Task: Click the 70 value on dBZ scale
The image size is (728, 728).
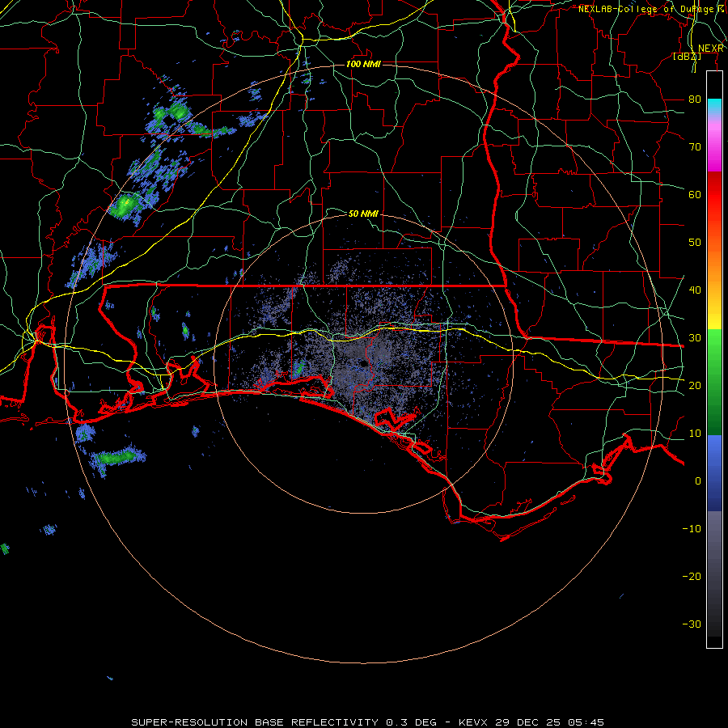Action: pyautogui.click(x=695, y=146)
